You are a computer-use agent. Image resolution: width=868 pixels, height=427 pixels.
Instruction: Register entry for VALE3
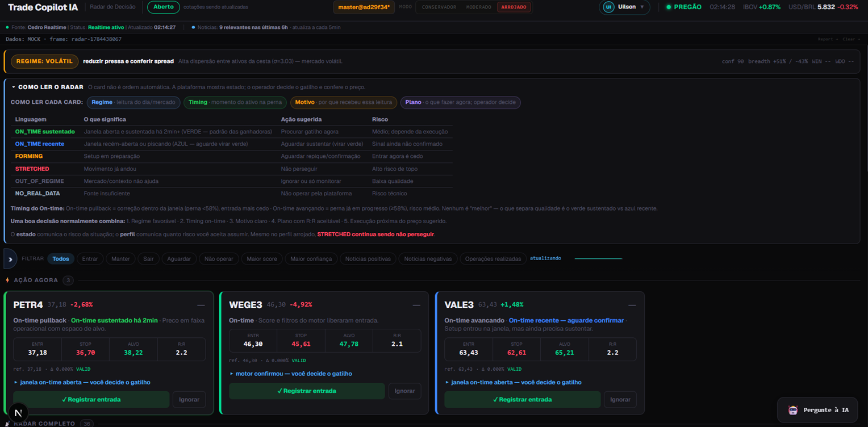point(522,400)
